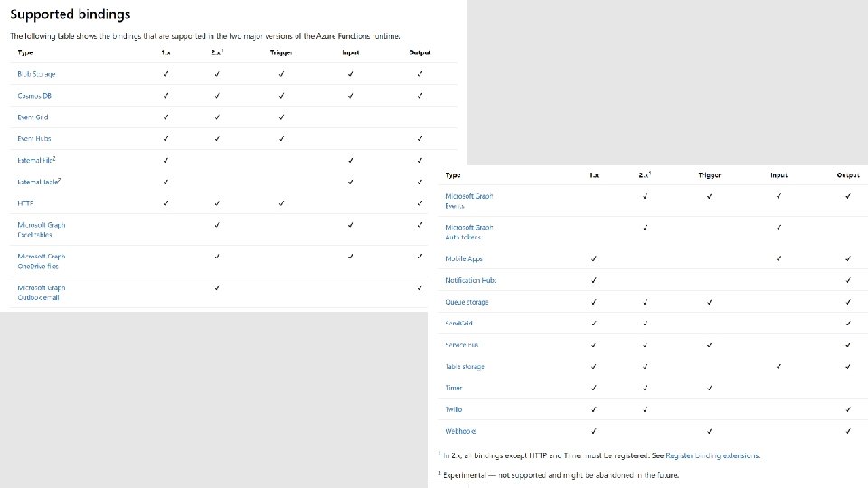Open the Webhooks binding link
The height and width of the screenshot is (488, 868).
tap(460, 431)
